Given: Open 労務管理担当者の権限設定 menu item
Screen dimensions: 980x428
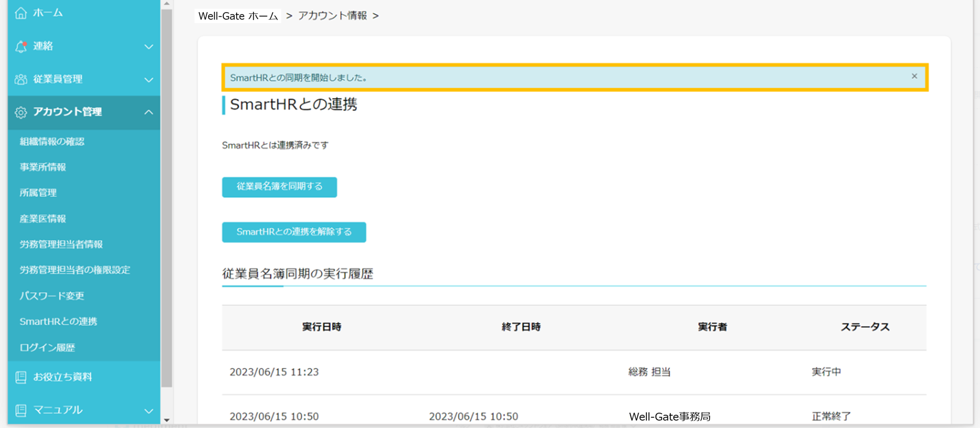Looking at the screenshot, I should click(75, 270).
